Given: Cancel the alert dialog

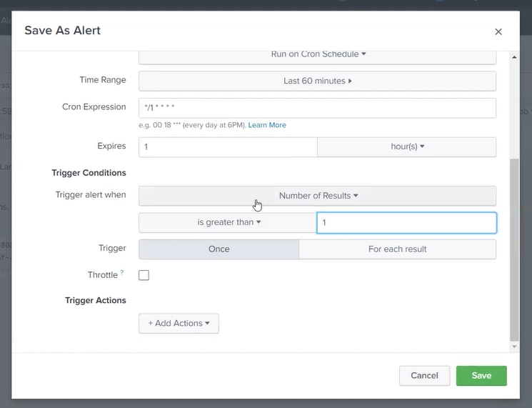Looking at the screenshot, I should coord(424,375).
